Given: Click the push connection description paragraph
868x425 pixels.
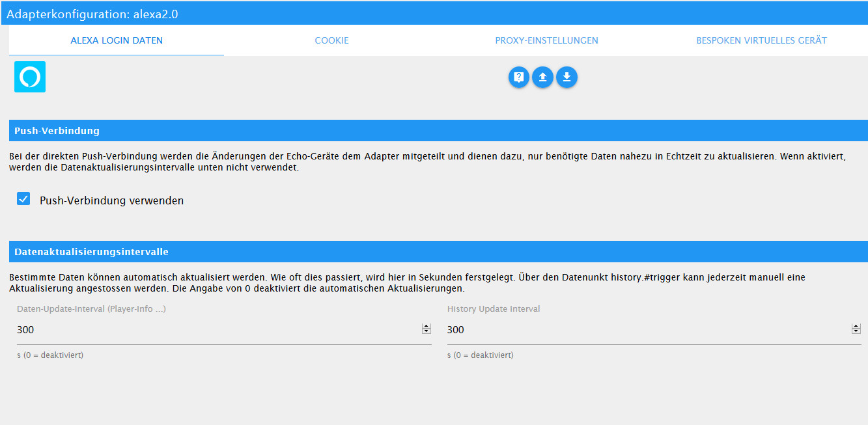Looking at the screenshot, I should pyautogui.click(x=427, y=162).
